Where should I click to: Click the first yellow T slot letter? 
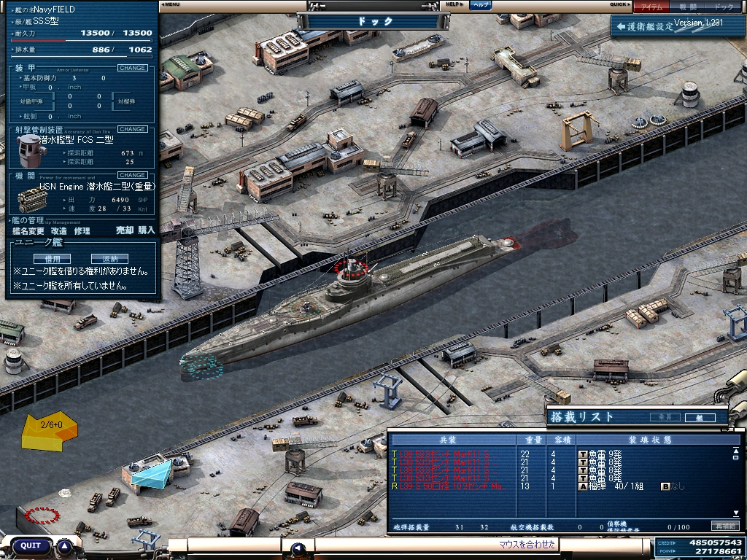tap(395, 454)
